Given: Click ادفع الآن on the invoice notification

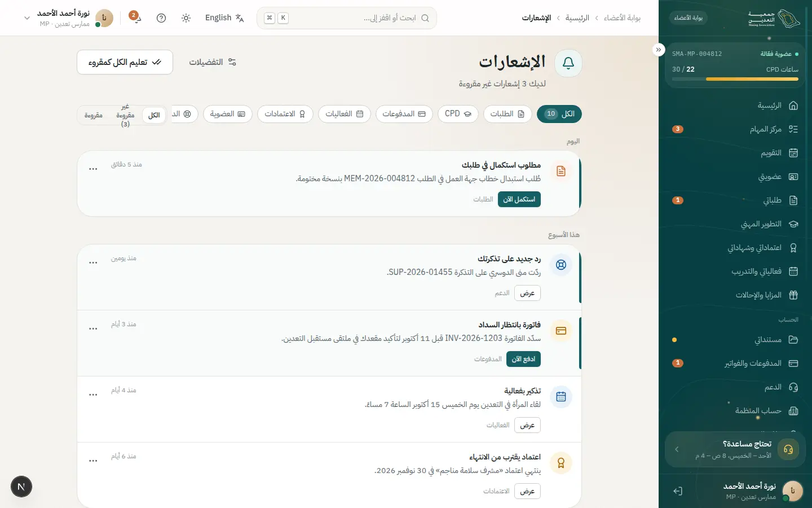Looking at the screenshot, I should [x=523, y=359].
